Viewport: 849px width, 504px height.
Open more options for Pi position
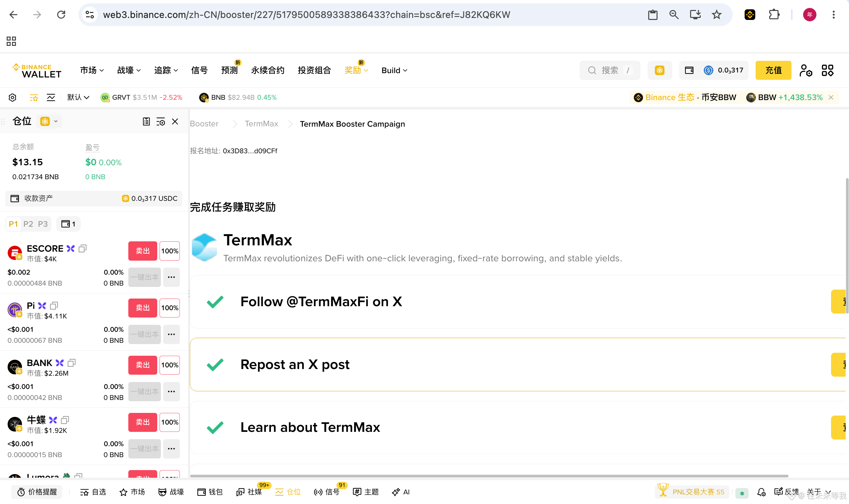click(172, 334)
